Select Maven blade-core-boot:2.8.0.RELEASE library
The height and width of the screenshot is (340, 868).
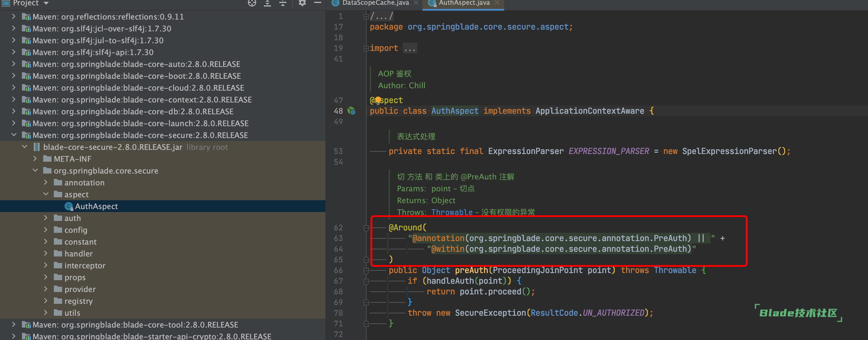136,76
